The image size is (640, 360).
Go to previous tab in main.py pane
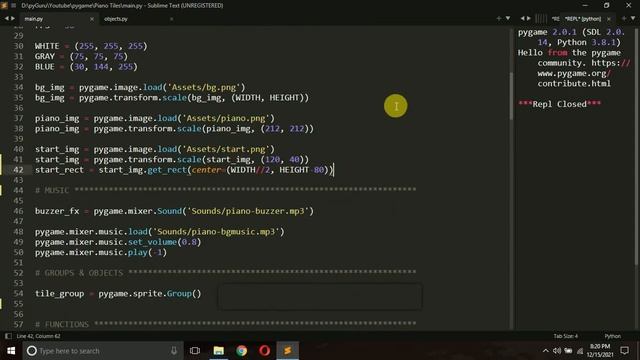click(7, 19)
